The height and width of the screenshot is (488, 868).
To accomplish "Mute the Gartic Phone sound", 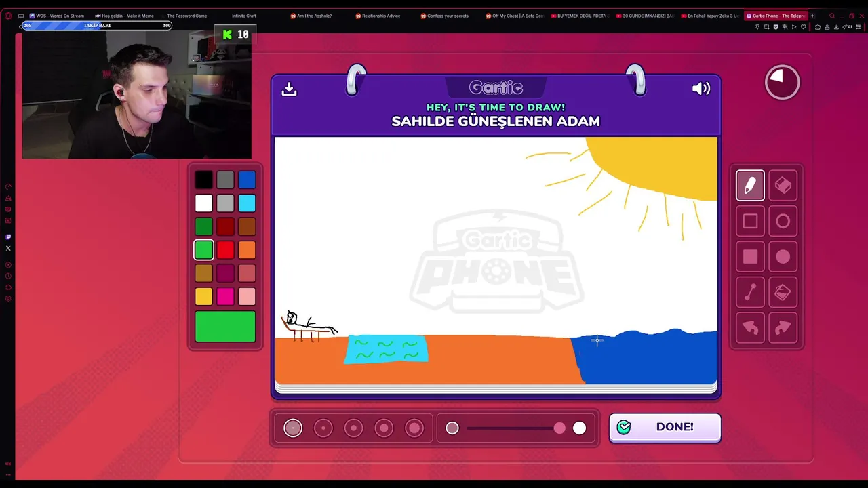I will [701, 89].
